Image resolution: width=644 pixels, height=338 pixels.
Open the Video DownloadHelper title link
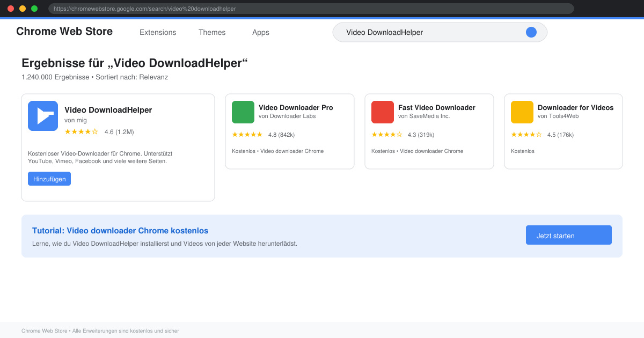(x=108, y=110)
